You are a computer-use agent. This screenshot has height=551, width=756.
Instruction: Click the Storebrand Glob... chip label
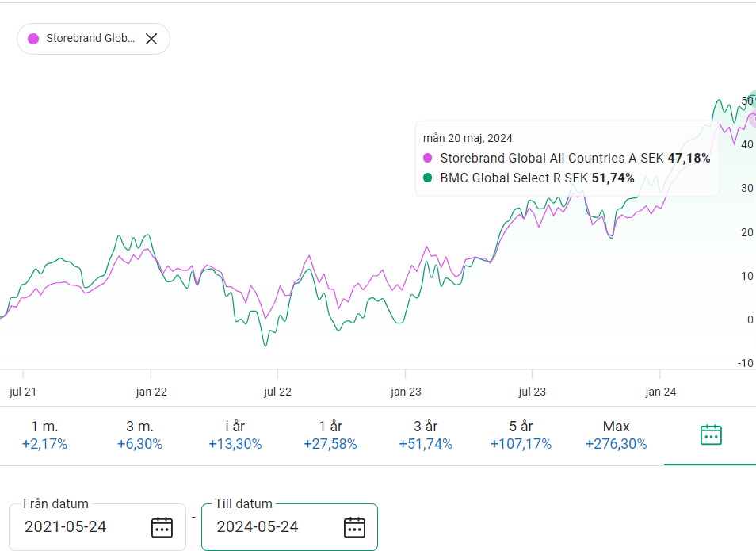(x=90, y=39)
